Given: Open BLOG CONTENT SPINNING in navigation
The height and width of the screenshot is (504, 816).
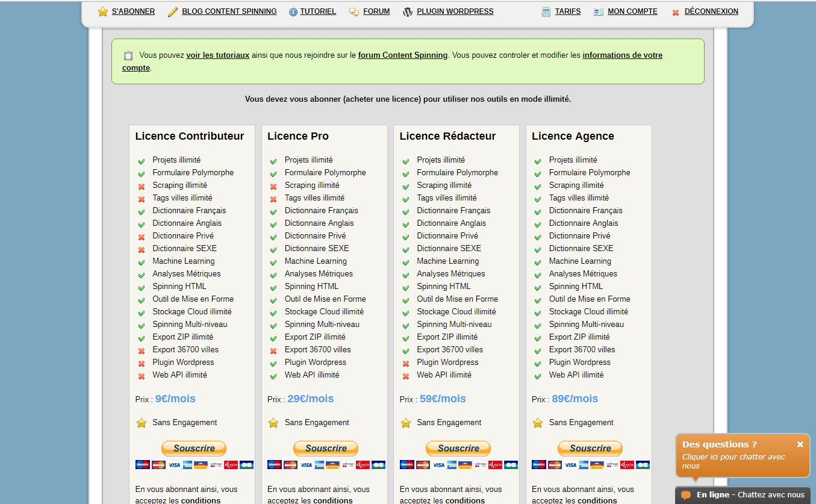Looking at the screenshot, I should tap(229, 11).
